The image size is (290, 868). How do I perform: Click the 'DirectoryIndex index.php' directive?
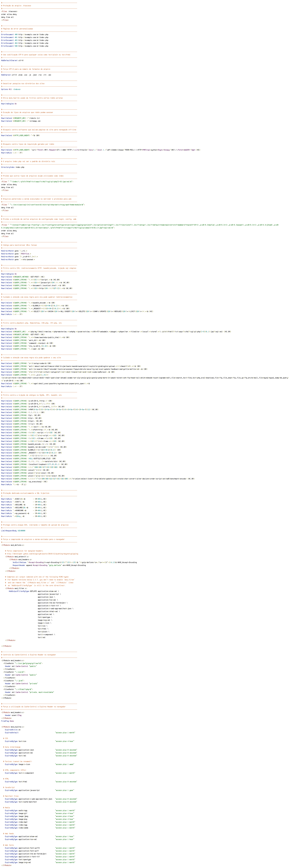click(12, 167)
